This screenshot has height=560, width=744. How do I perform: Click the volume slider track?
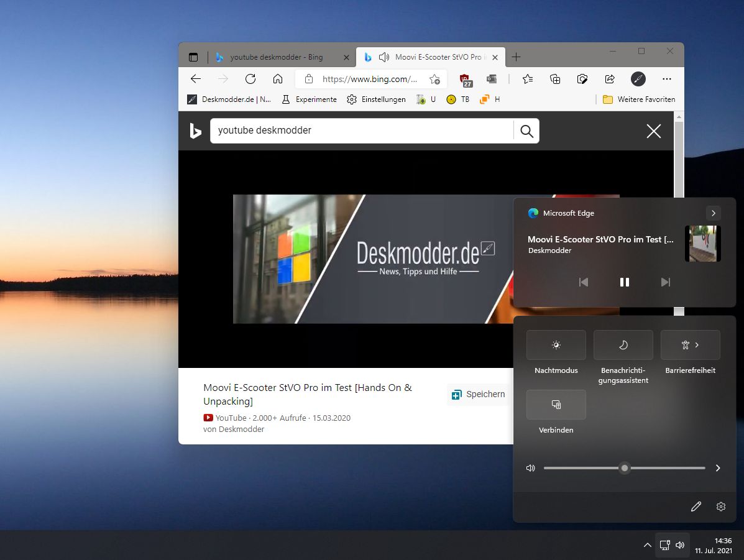coord(625,468)
